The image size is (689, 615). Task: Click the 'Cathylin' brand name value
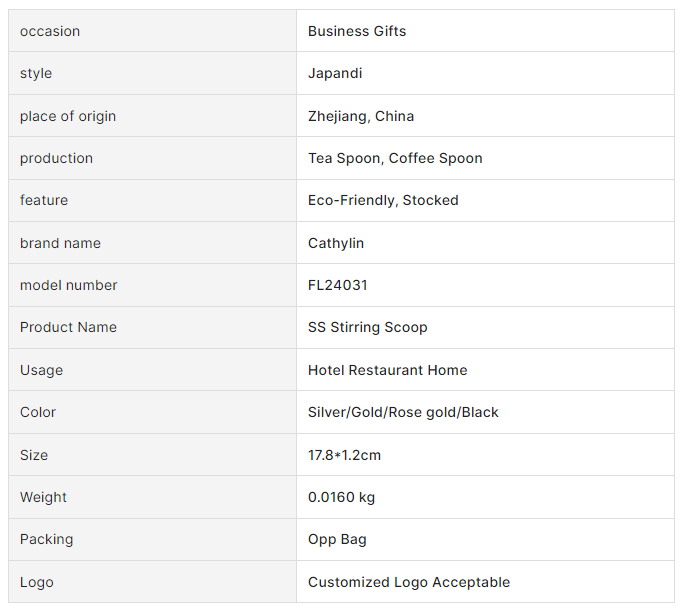point(336,243)
